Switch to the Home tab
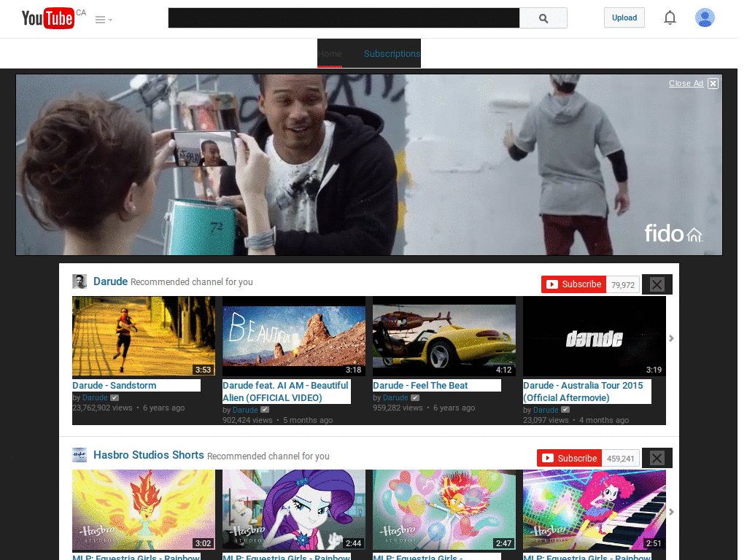 click(x=330, y=53)
